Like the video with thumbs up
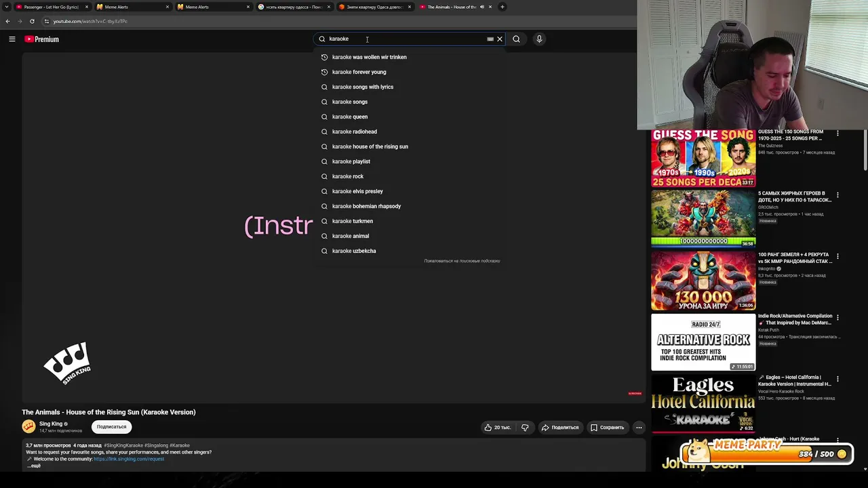 (498, 428)
